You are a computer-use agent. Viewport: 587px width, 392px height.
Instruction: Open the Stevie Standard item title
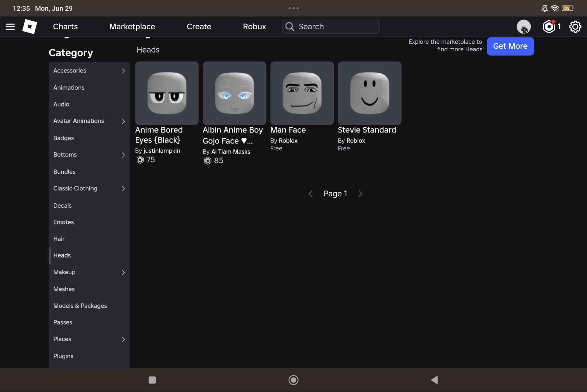tap(367, 130)
